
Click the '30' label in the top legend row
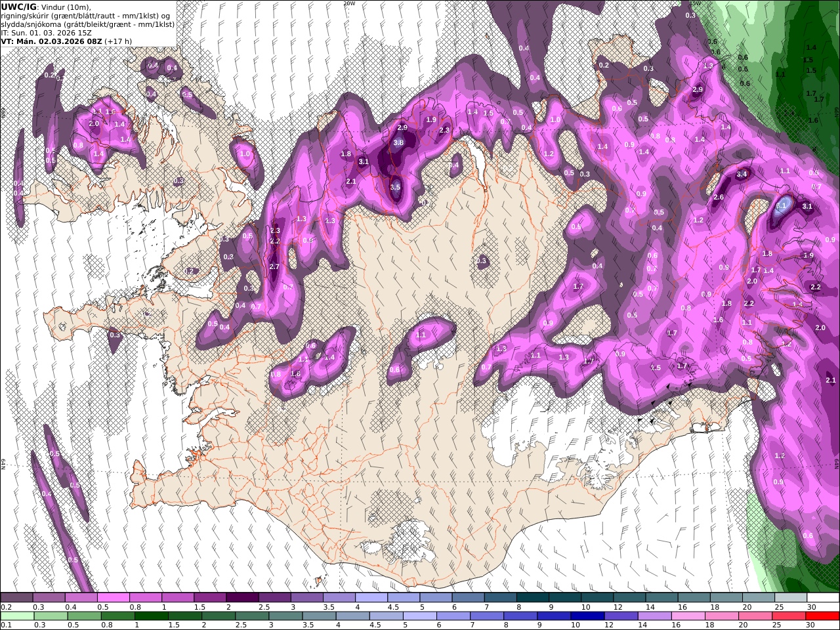[x=811, y=607]
